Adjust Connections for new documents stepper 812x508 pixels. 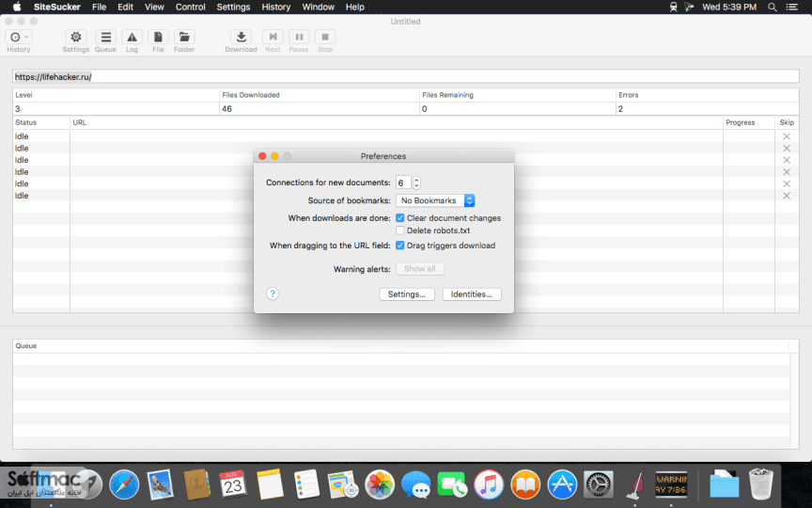click(x=416, y=183)
